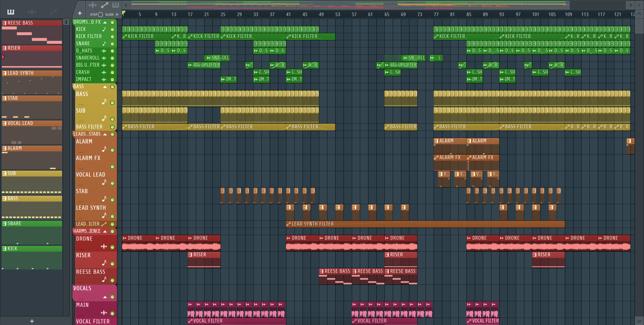
Task: Select the SNA..OLL clip near bar 21
Action: 218,58
